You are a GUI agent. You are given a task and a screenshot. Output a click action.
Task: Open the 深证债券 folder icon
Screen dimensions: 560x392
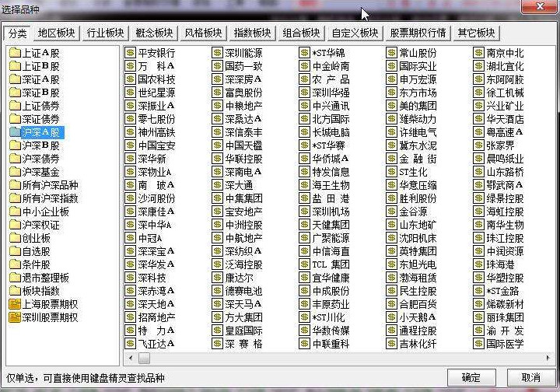[15, 119]
